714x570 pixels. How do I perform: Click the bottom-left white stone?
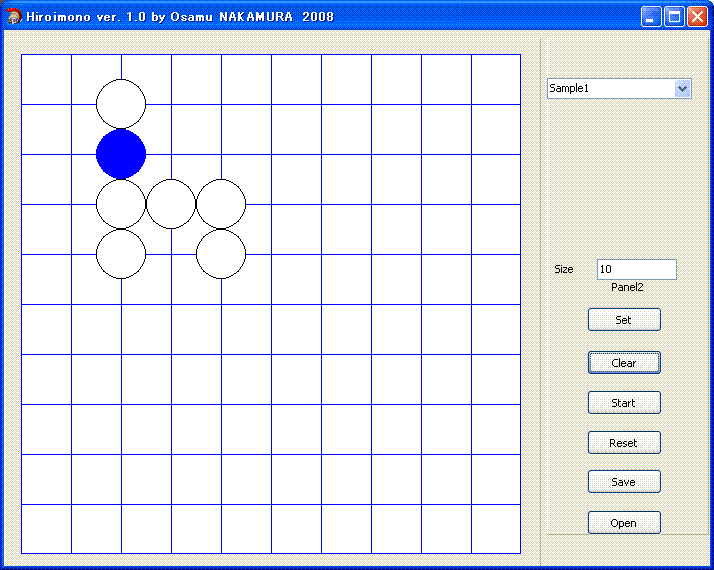121,254
